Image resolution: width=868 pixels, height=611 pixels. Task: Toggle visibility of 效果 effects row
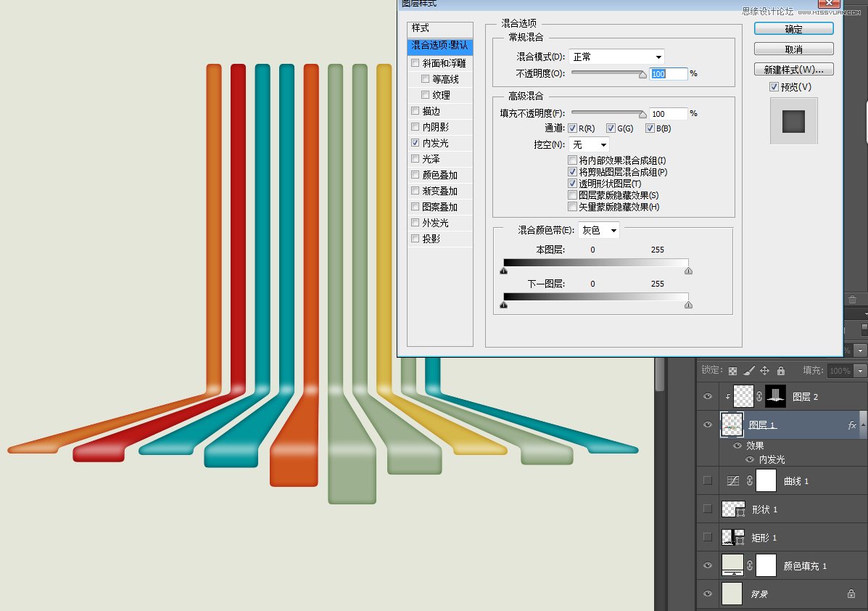pos(737,446)
